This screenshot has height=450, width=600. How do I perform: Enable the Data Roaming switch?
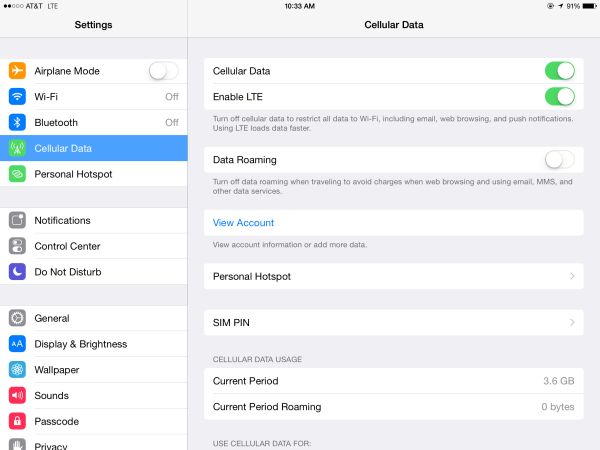[x=559, y=159]
